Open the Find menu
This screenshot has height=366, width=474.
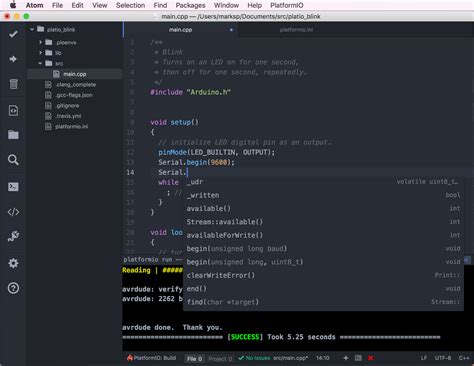pos(160,5)
